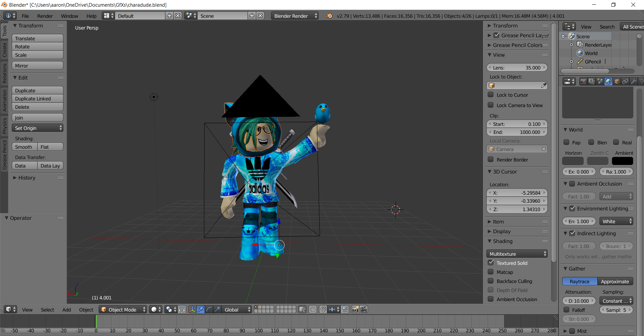The height and width of the screenshot is (336, 644).
Task: Toggle snap magnet icon
Action: coord(323,309)
